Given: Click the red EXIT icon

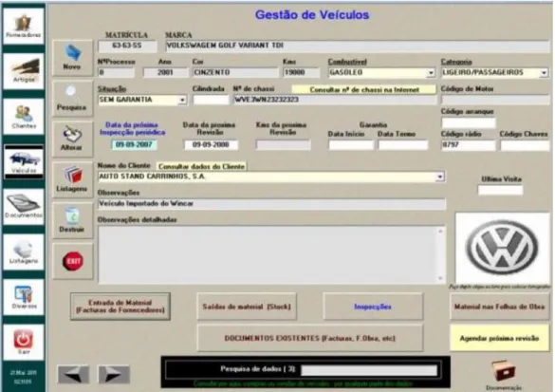Looking at the screenshot, I should [72, 261].
